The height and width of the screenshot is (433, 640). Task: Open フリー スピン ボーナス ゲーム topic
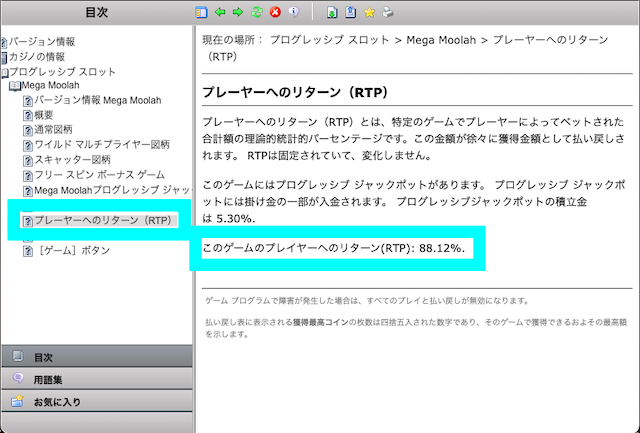coord(100,174)
